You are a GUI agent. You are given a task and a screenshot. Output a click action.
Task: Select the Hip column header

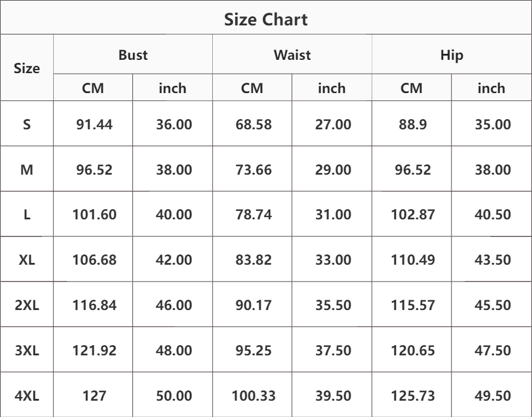452,56
